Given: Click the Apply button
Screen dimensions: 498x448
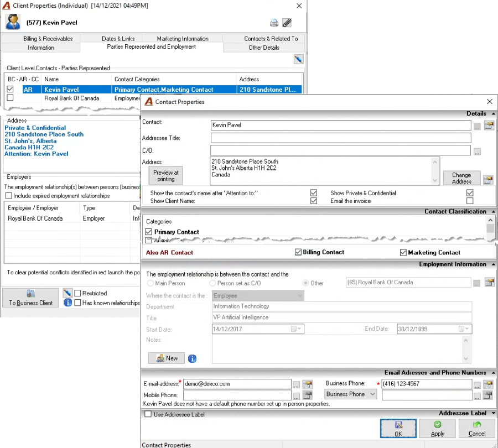Looking at the screenshot, I should (437, 428).
